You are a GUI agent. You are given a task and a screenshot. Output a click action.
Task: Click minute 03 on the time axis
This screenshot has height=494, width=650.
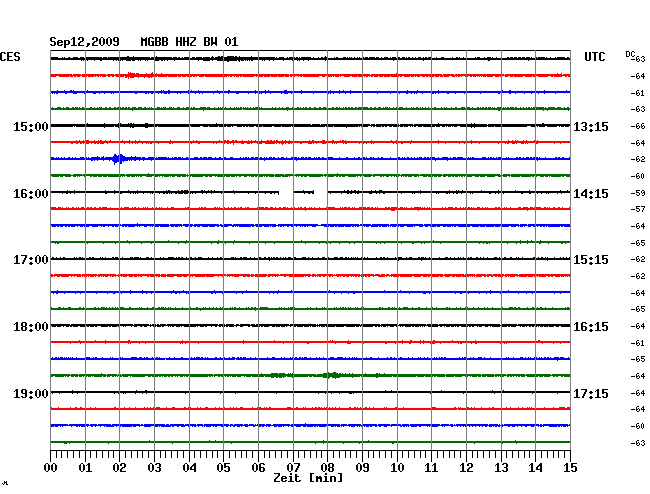click(x=155, y=468)
